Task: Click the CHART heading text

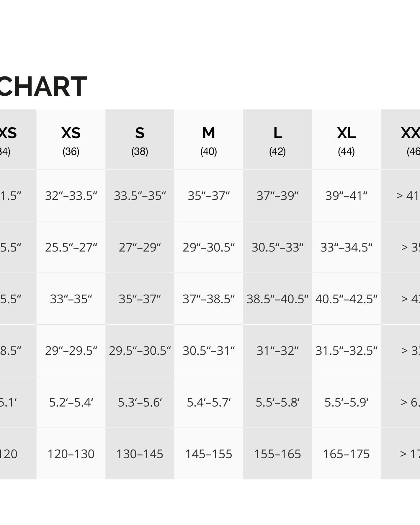Action: point(43,87)
